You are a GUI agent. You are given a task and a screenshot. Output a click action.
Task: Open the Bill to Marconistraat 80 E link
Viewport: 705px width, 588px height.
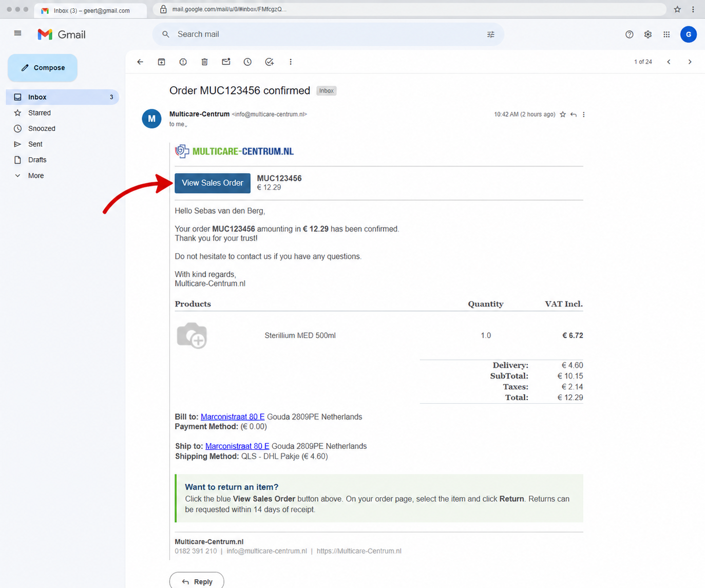(x=233, y=417)
